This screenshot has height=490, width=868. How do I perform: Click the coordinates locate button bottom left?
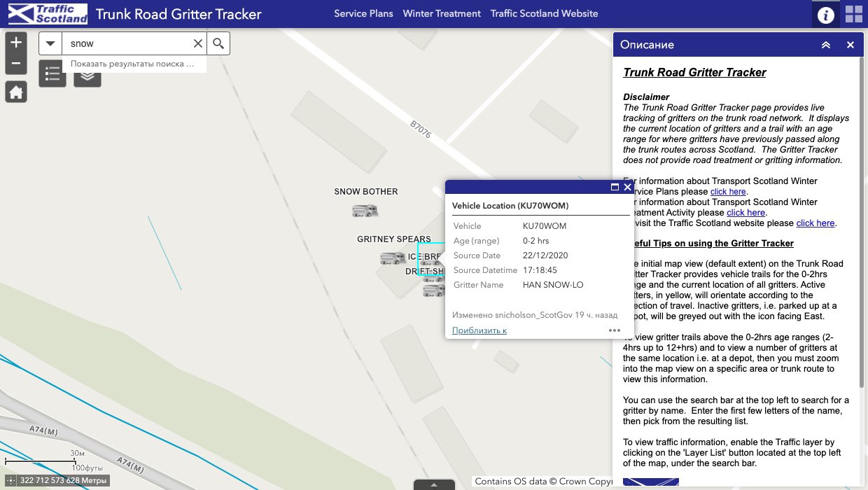[10, 480]
